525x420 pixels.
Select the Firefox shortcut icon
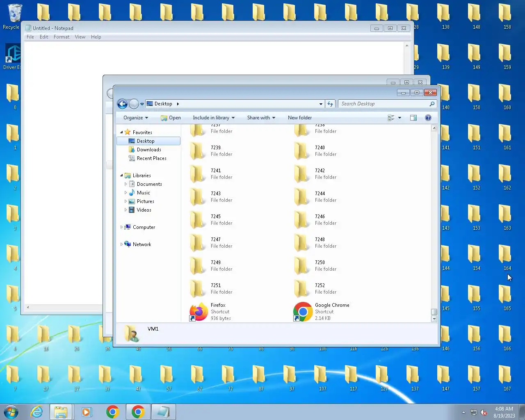199,312
